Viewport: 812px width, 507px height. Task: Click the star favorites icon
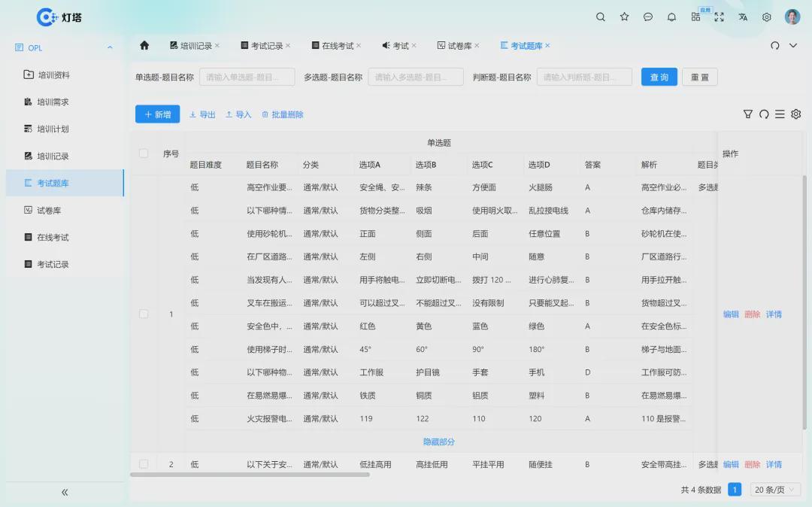[x=624, y=17]
